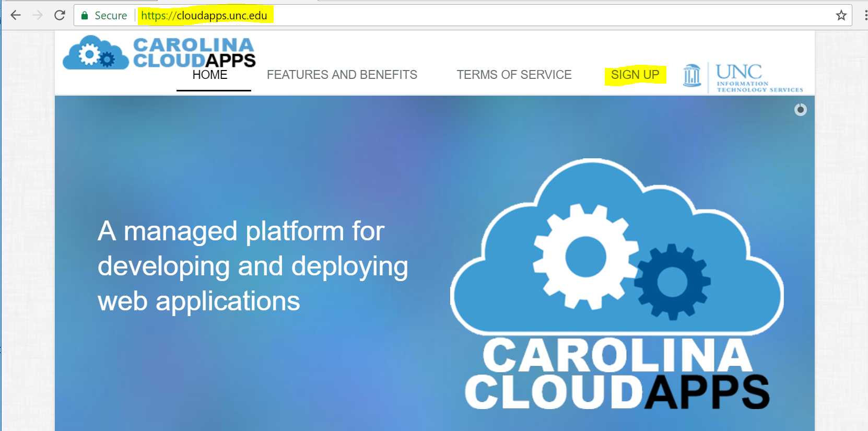The height and width of the screenshot is (431, 868).
Task: Select the circular slideshow indicator
Action: [800, 110]
